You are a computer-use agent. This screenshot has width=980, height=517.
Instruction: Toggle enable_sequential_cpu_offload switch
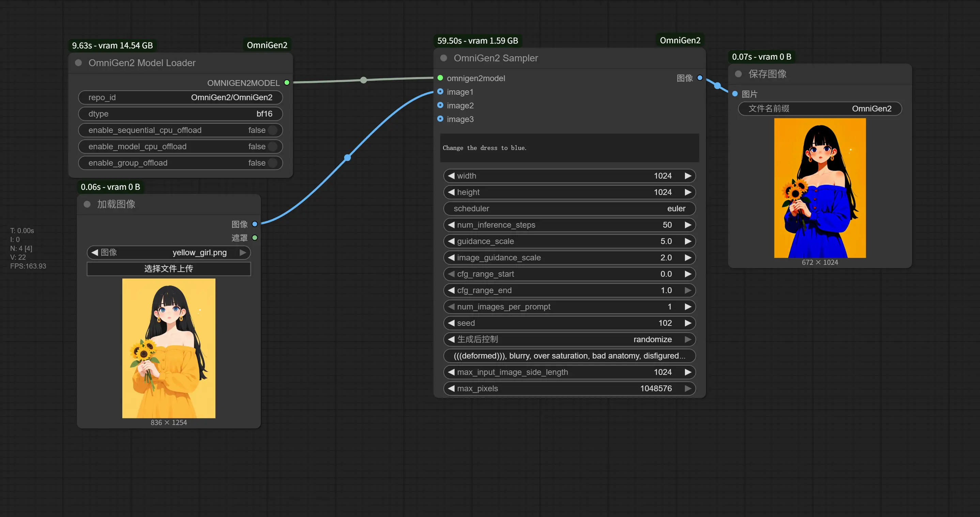272,130
